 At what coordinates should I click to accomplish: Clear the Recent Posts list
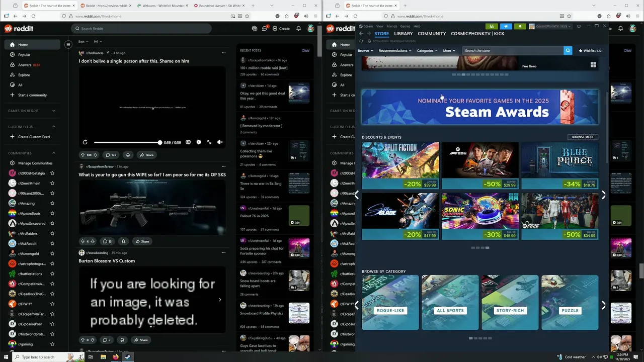click(305, 50)
